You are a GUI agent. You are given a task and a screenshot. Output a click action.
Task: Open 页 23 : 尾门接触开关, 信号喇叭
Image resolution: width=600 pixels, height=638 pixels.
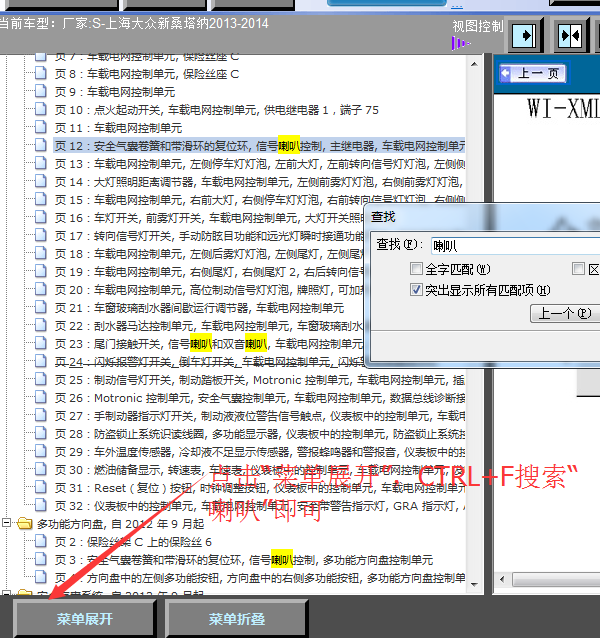[209, 344]
